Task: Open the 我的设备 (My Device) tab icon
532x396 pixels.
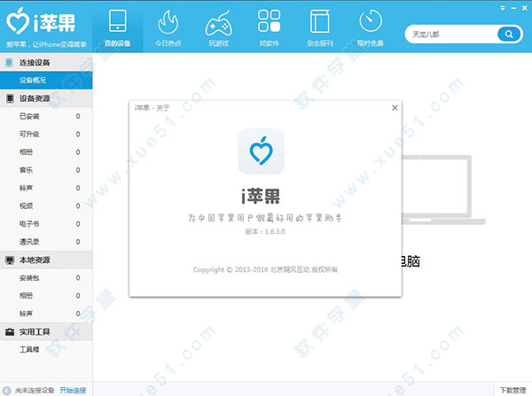Action: (117, 21)
